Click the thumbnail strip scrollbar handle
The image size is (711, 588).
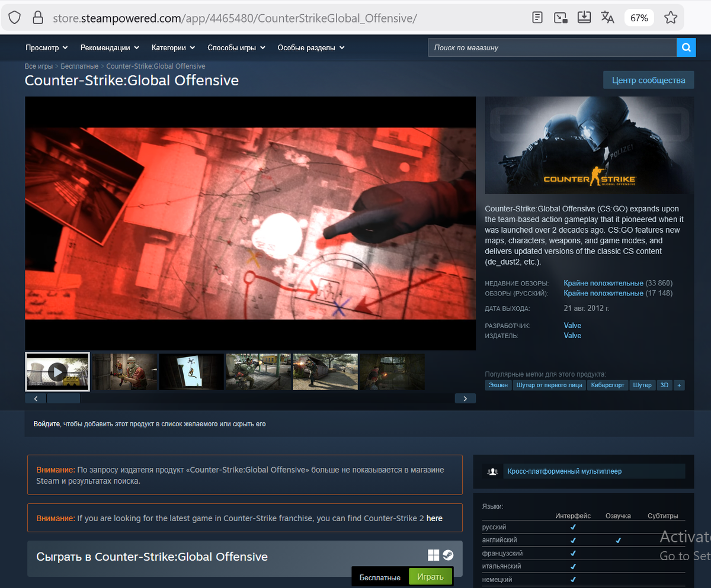point(63,399)
